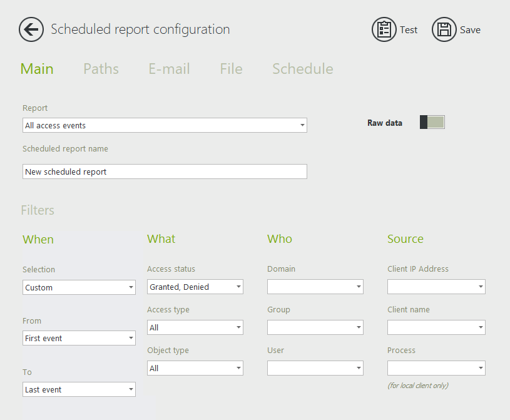Screen dimensions: 510x420
Task: Open the Object type dropdown
Action: pyautogui.click(x=195, y=368)
